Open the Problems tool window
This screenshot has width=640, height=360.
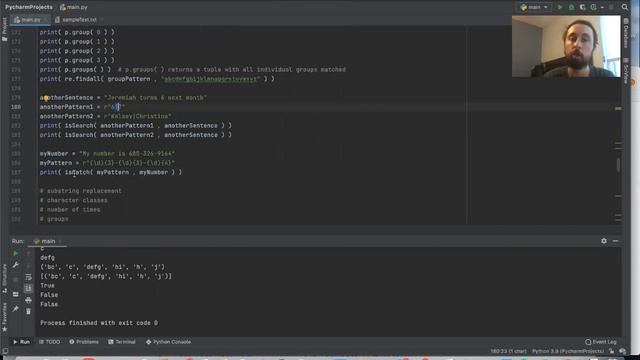pos(84,342)
